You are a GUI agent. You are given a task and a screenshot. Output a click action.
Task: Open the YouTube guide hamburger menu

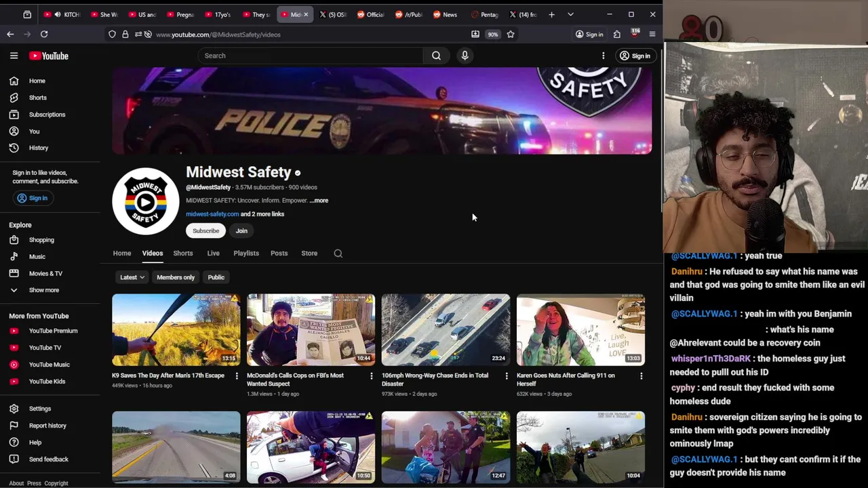point(14,56)
